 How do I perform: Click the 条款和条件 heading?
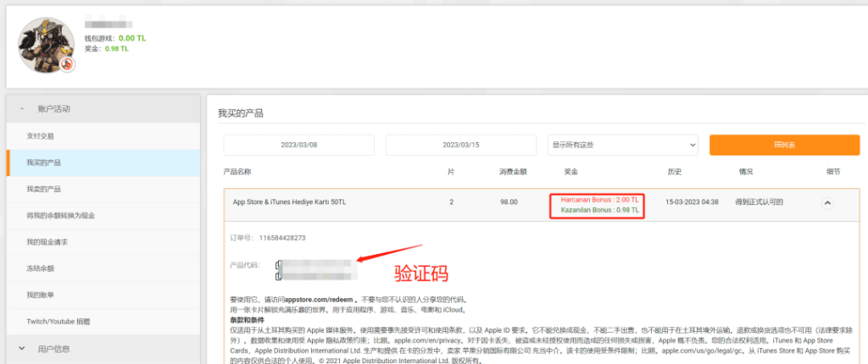[247, 320]
